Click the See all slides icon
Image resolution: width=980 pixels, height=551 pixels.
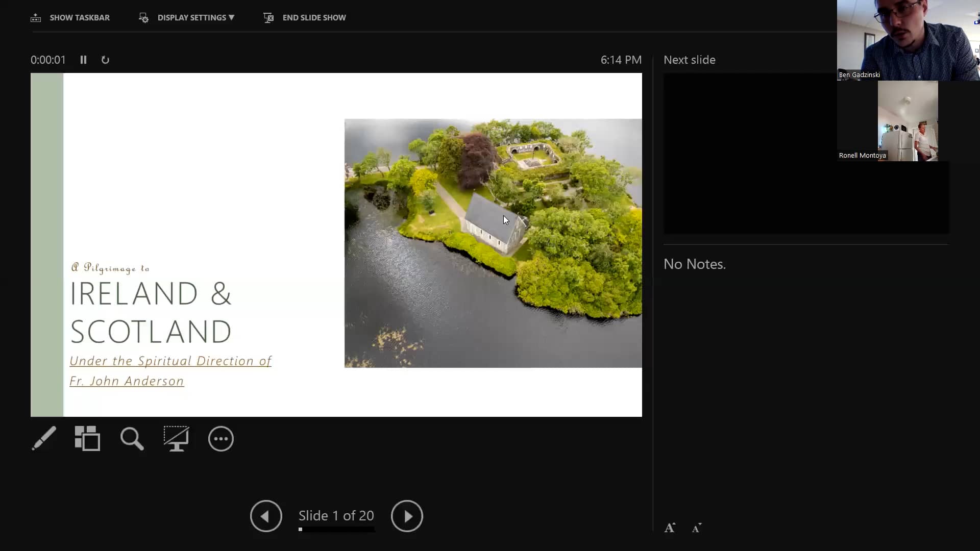[x=87, y=439]
